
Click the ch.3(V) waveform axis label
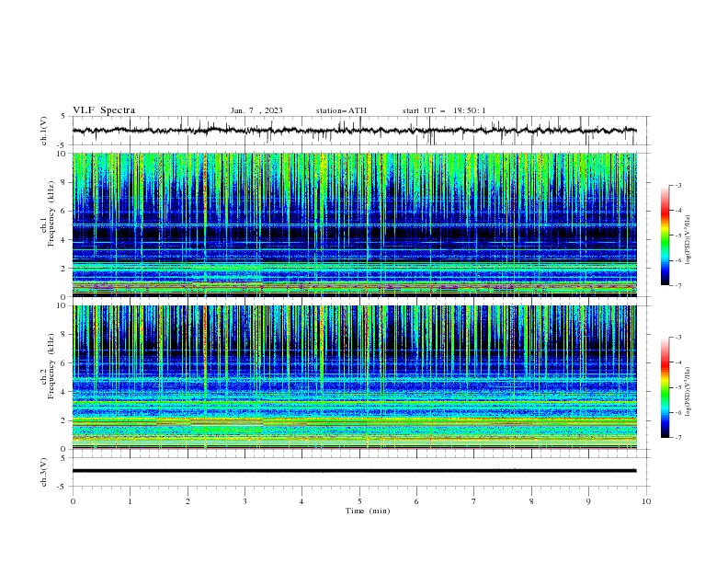click(44, 472)
